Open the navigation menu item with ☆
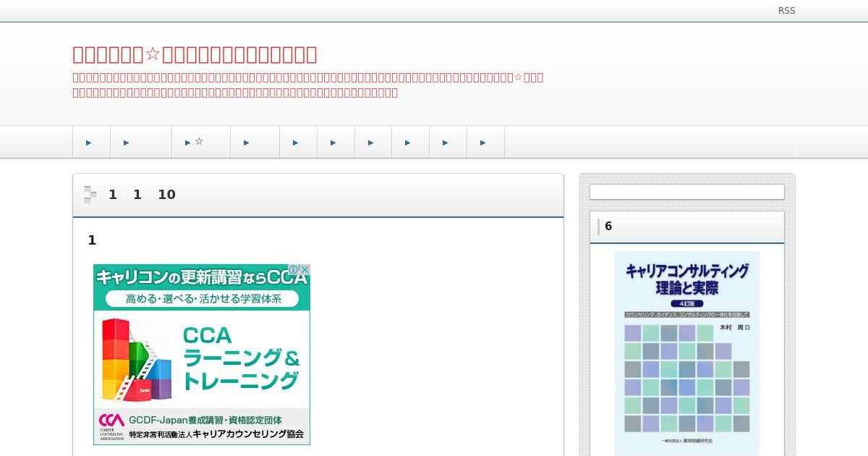 click(201, 142)
